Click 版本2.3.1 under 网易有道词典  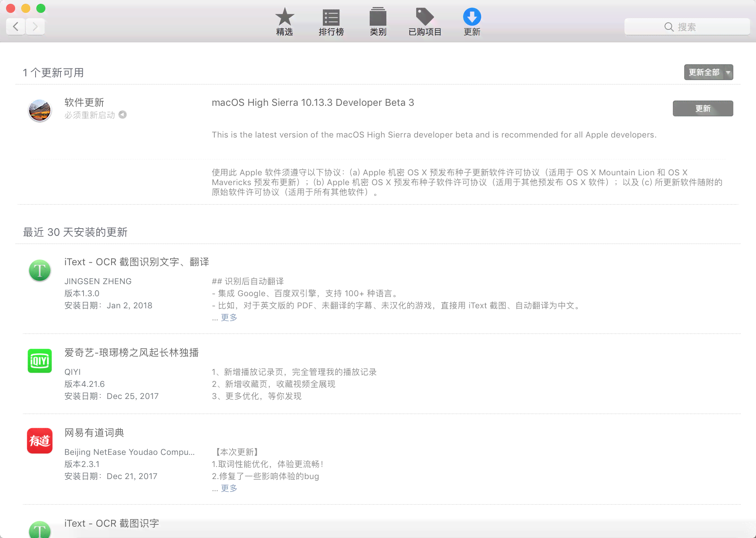click(x=82, y=464)
